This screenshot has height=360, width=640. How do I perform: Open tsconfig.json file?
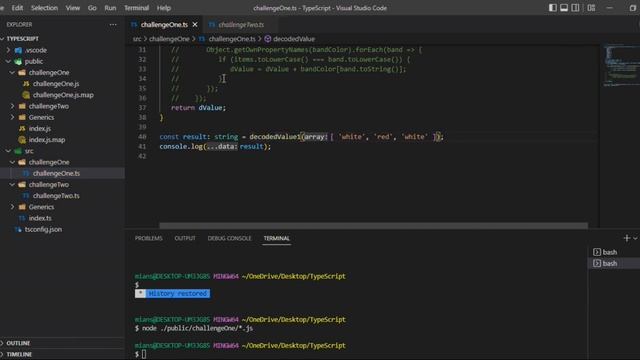(43, 229)
